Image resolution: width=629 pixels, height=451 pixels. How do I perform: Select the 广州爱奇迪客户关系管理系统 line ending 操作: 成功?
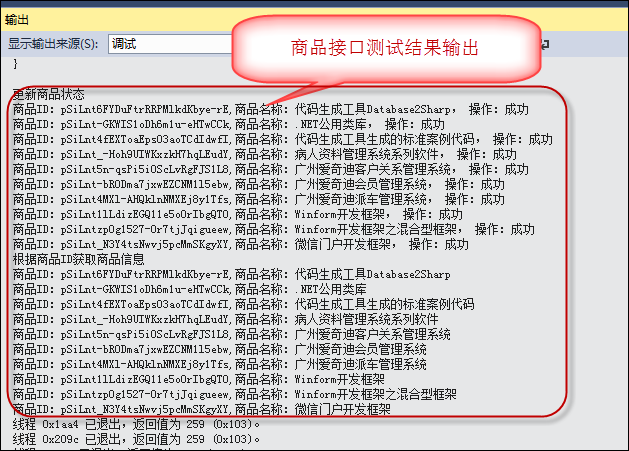pos(271,169)
